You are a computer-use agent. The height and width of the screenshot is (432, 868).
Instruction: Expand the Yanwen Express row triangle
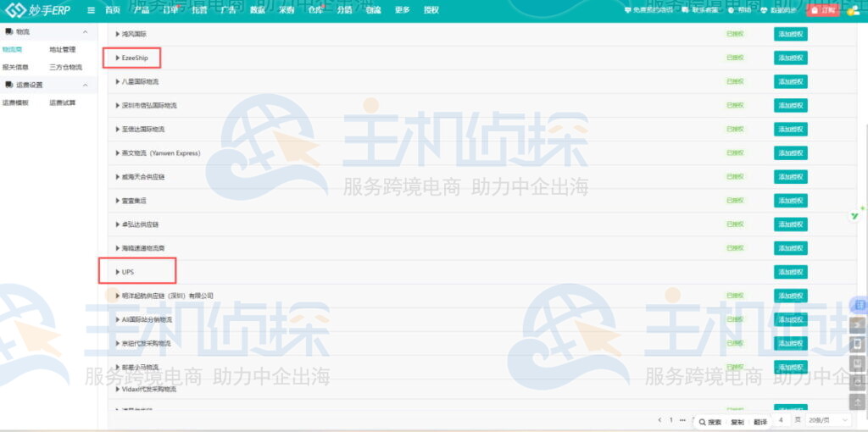coord(117,152)
